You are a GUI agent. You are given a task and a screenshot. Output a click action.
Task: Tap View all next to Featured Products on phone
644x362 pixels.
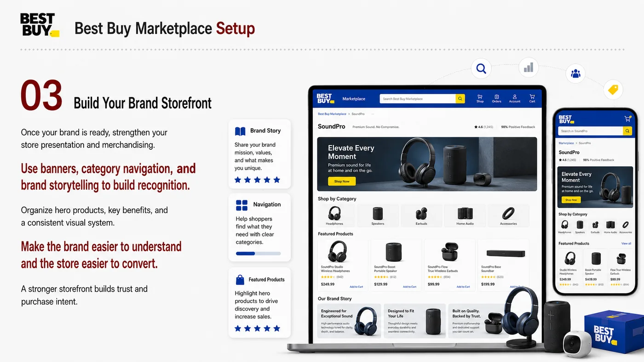[627, 243]
